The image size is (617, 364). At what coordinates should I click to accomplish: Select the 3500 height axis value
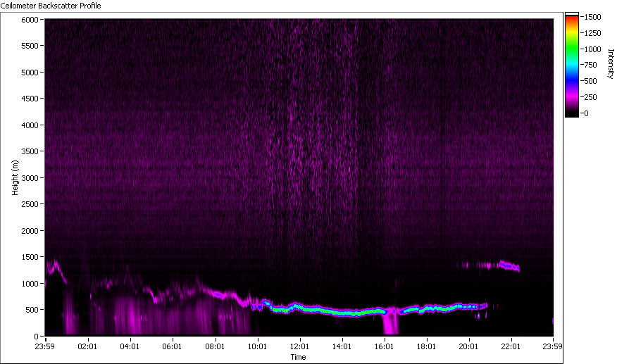(x=30, y=151)
